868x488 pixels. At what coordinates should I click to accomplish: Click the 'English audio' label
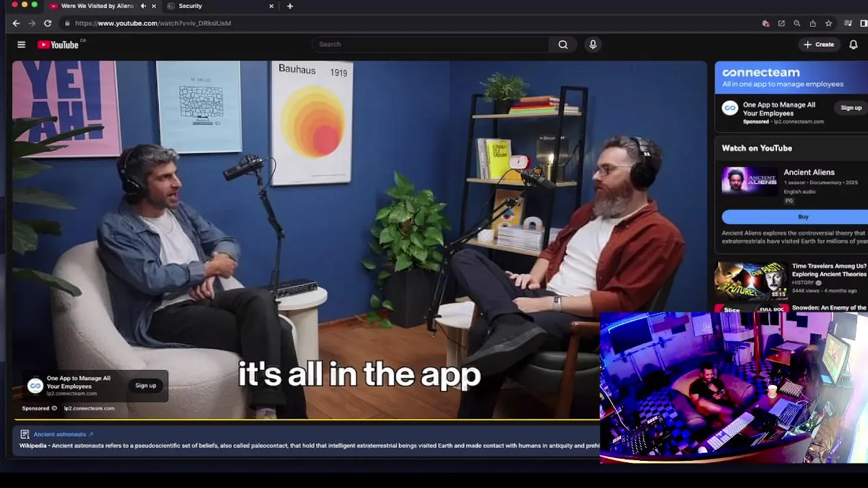click(x=800, y=192)
